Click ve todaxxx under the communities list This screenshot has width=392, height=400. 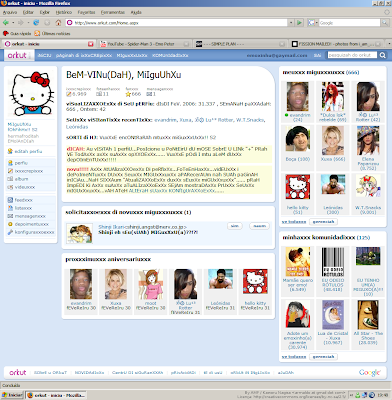click(x=294, y=357)
